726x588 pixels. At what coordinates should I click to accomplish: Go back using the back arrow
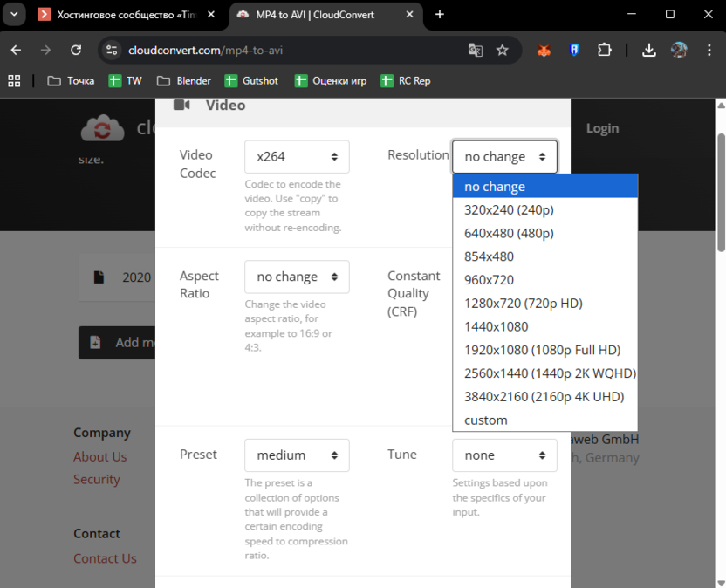[15, 51]
